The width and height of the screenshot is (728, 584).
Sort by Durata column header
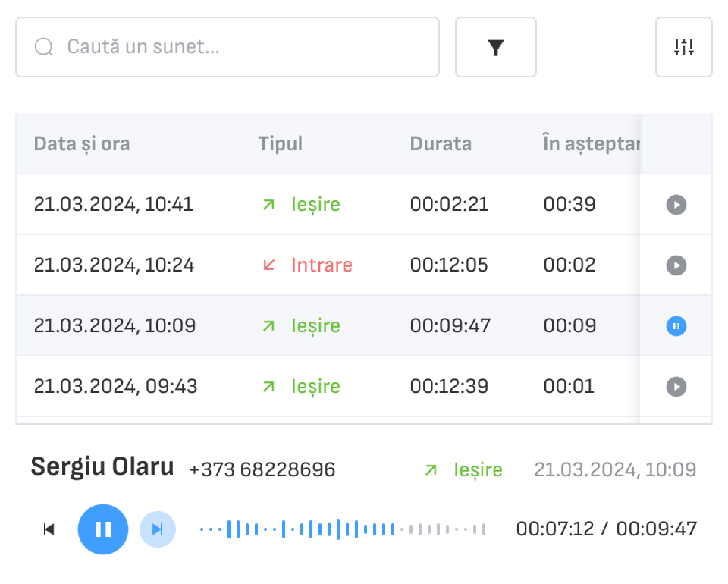441,144
